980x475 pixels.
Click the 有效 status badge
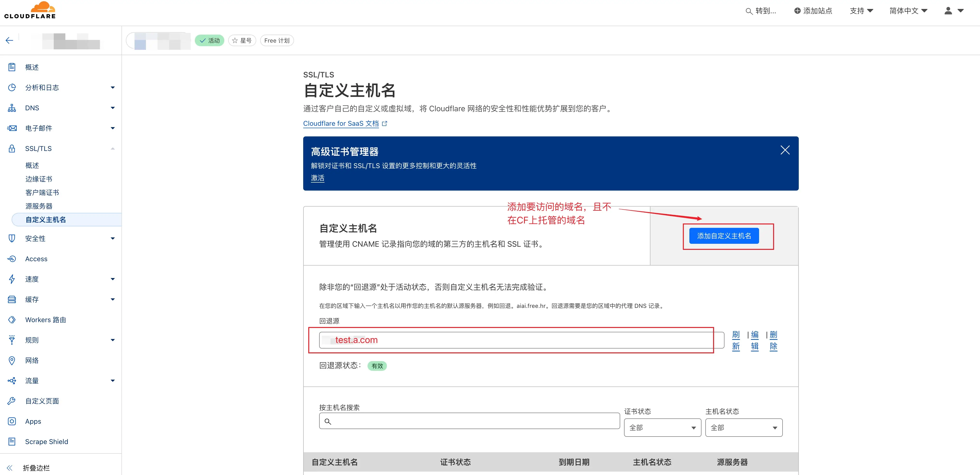click(377, 366)
